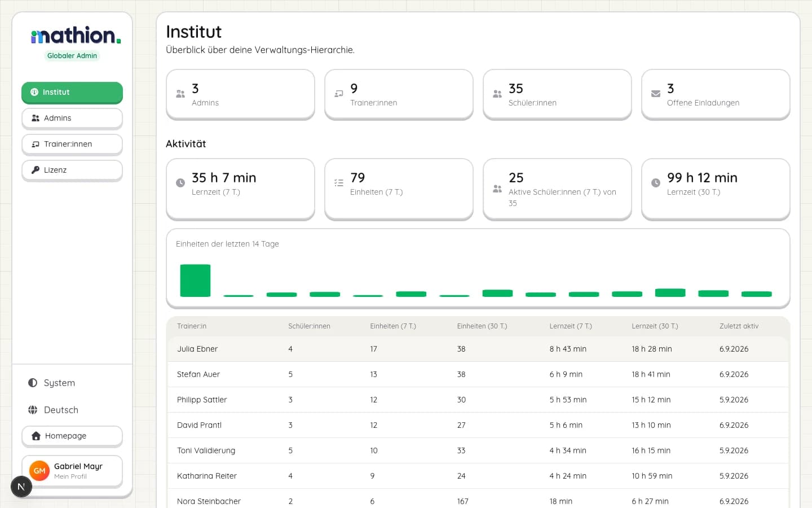Click the clock icon on Lernzeit (30 T.)

pyautogui.click(x=656, y=183)
